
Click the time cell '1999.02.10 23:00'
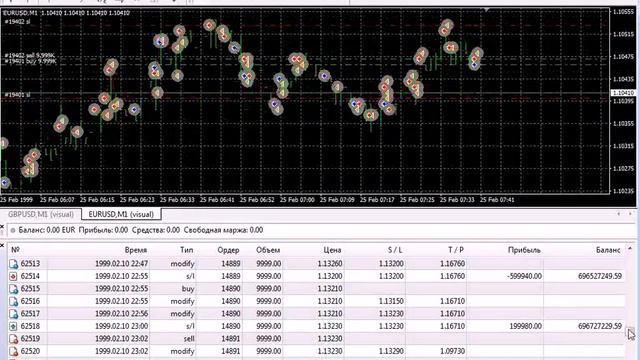[x=121, y=327]
